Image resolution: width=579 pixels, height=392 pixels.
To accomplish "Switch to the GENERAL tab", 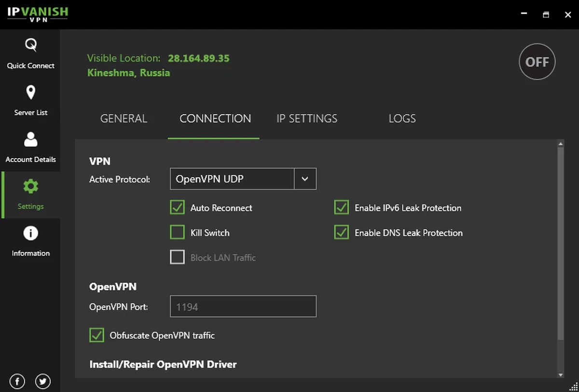I will click(x=124, y=119).
